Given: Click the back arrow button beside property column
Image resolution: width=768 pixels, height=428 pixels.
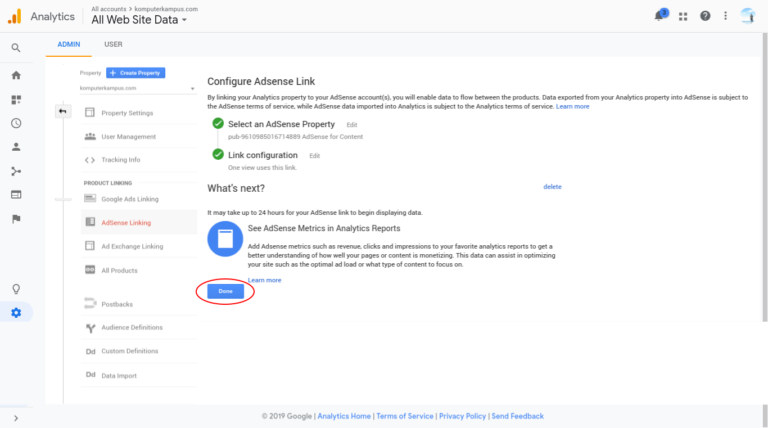Looking at the screenshot, I should point(62,111).
